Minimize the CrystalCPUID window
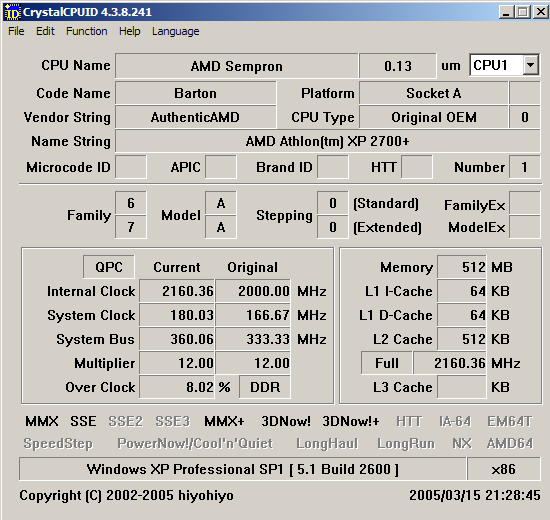This screenshot has width=550, height=520. tap(506, 13)
